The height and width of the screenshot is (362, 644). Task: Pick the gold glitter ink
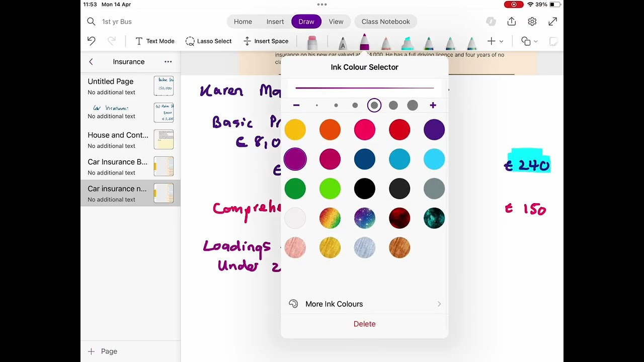[330, 247]
